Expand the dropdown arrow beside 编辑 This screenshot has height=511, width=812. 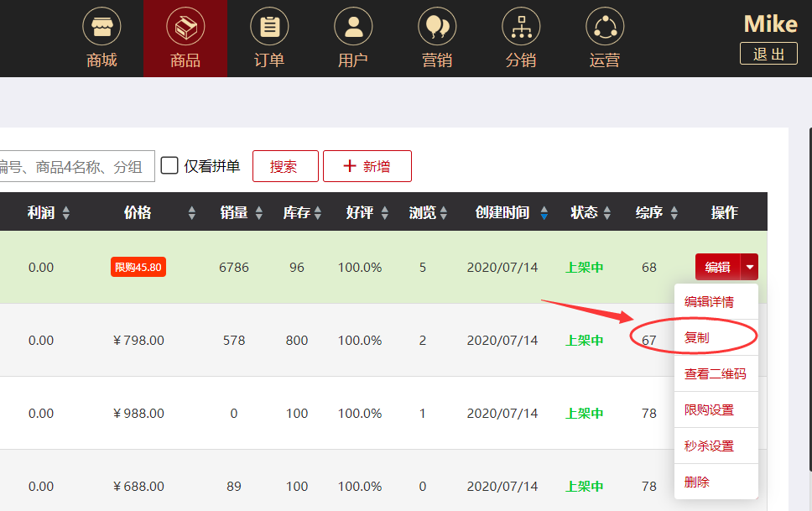click(x=750, y=268)
